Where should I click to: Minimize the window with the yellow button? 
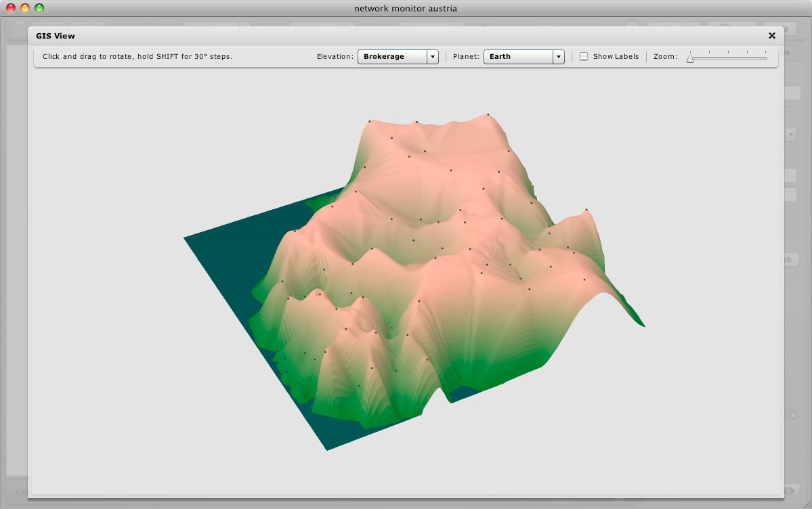[x=25, y=8]
